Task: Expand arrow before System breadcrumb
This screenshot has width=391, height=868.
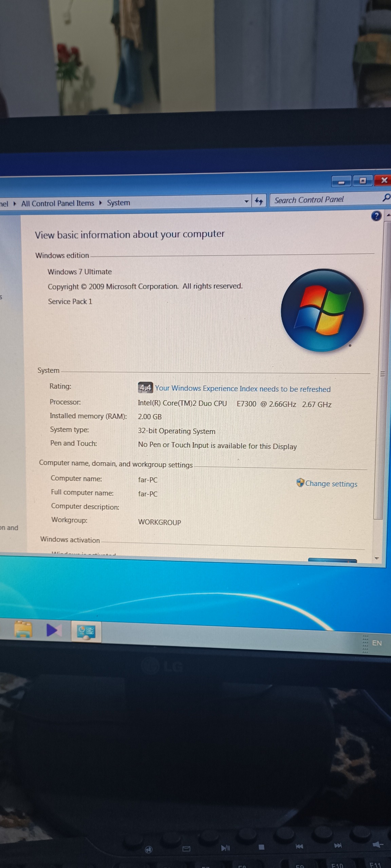Action: coord(100,203)
